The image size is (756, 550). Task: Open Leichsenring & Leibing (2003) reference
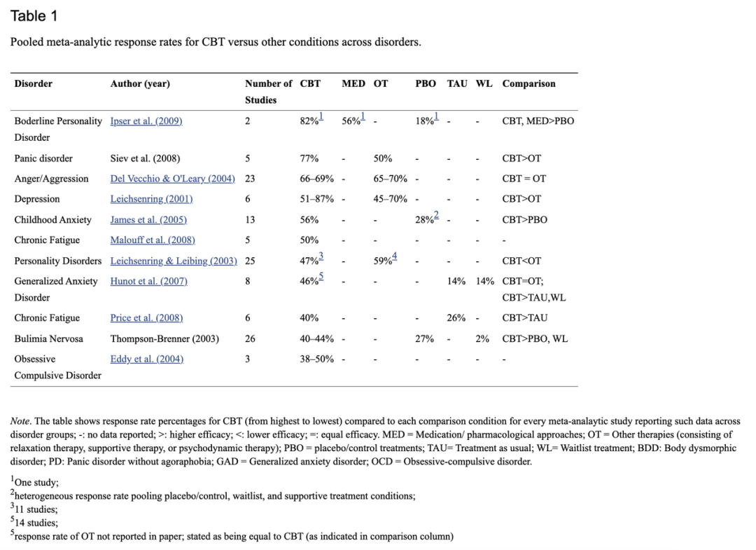click(x=174, y=261)
